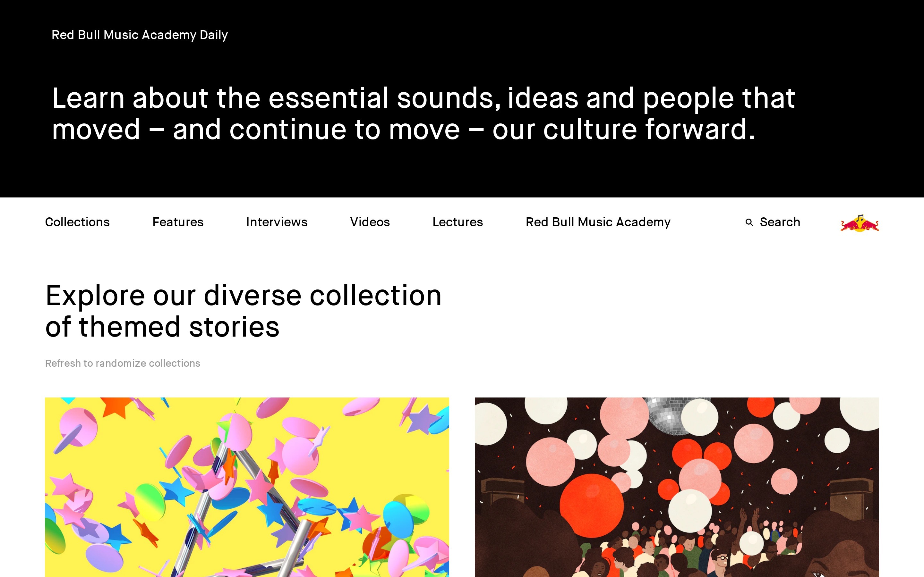The image size is (924, 577).
Task: Click the Red Bull Music Academy Daily title
Action: click(139, 35)
